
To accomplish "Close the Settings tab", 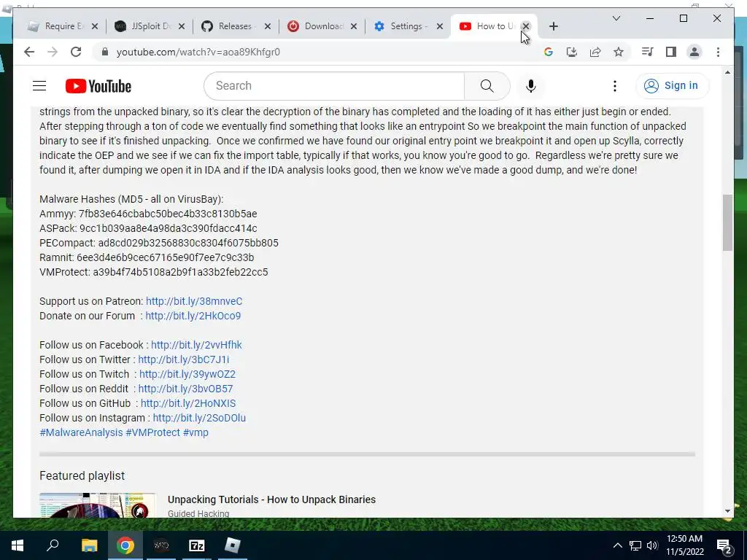I will (x=440, y=26).
